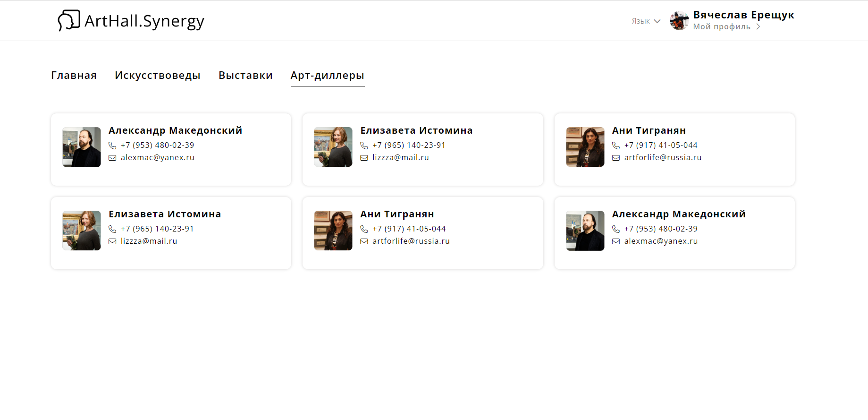This screenshot has height=420, width=868.
Task: Open the Язык language dropdown
Action: (646, 21)
